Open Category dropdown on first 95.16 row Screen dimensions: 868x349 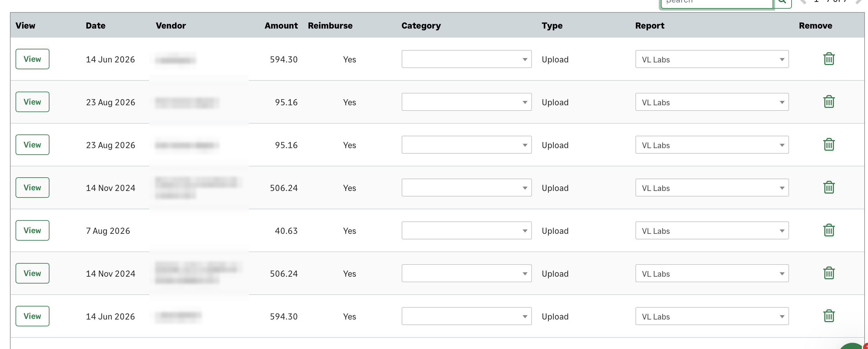466,102
